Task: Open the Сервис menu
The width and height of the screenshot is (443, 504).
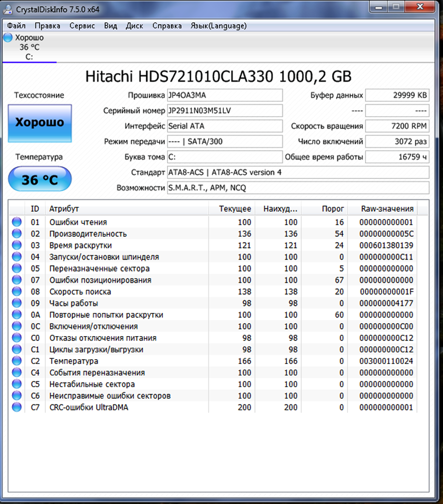Action: (82, 26)
